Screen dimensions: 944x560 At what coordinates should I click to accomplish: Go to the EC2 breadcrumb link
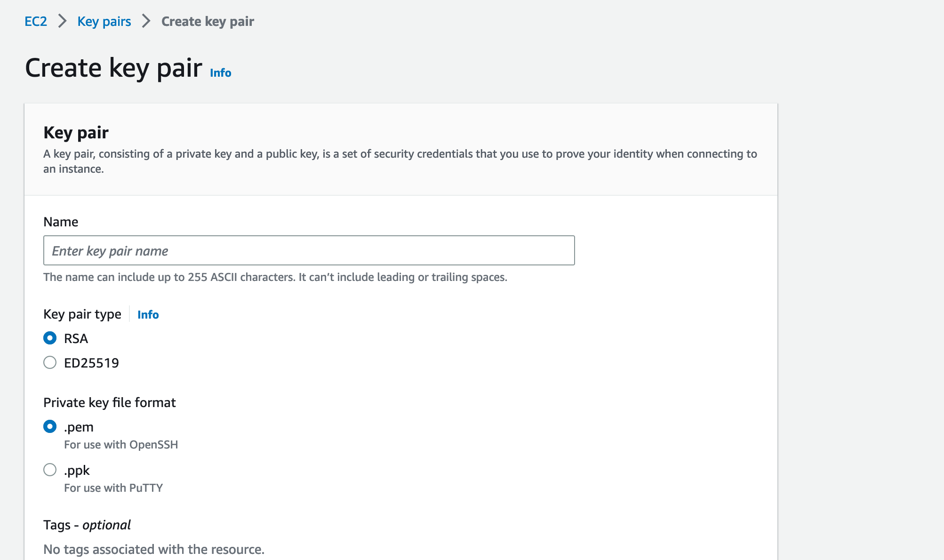click(36, 22)
